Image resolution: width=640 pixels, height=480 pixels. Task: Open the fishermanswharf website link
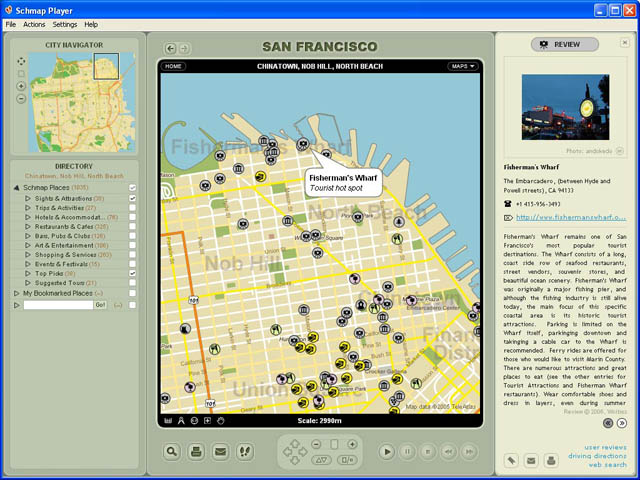(571, 216)
